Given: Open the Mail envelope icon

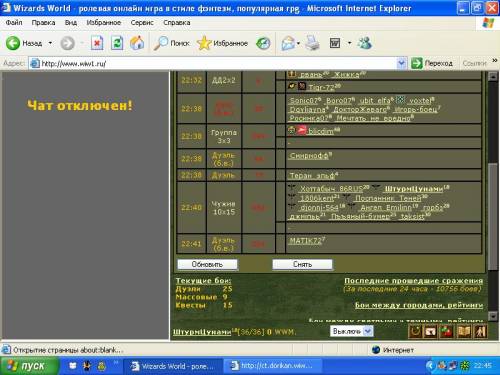Looking at the screenshot, I should click(x=288, y=43).
